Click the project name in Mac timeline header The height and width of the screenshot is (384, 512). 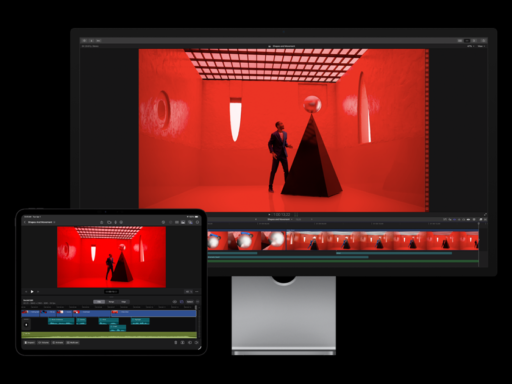[279, 219]
